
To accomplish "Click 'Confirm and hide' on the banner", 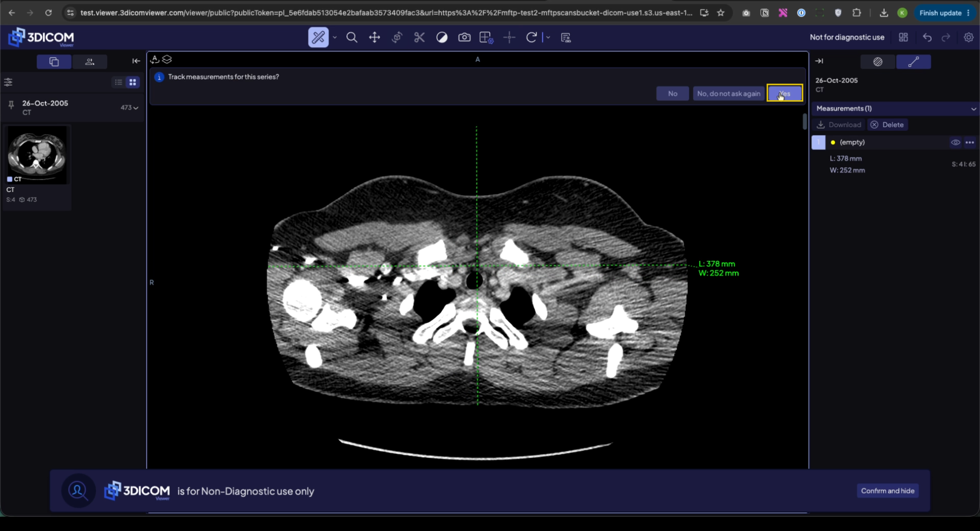I will point(888,491).
